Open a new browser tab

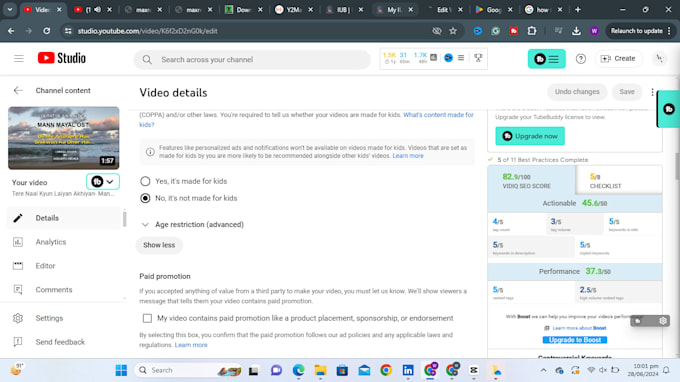[x=578, y=10]
